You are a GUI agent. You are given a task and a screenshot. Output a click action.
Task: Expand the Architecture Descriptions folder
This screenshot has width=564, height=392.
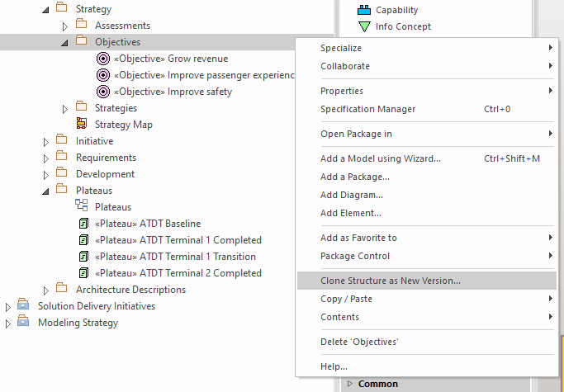click(x=46, y=290)
